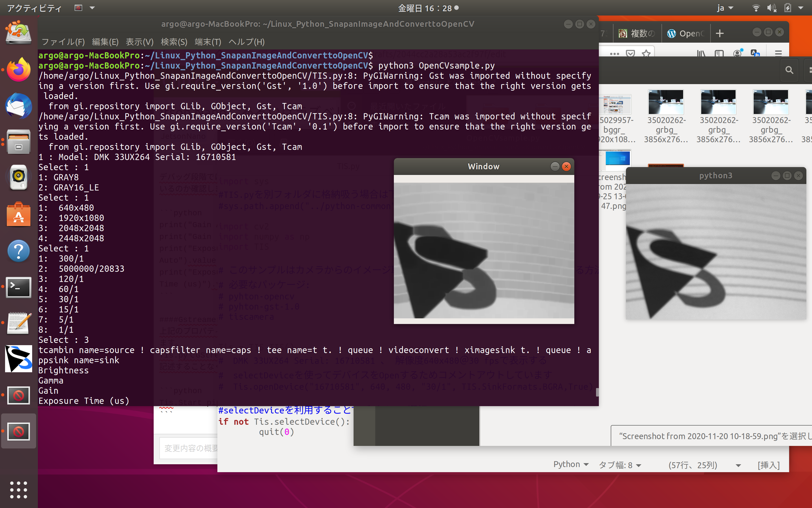Click the (57行、25列) position text
The width and height of the screenshot is (812, 508).
pos(692,465)
